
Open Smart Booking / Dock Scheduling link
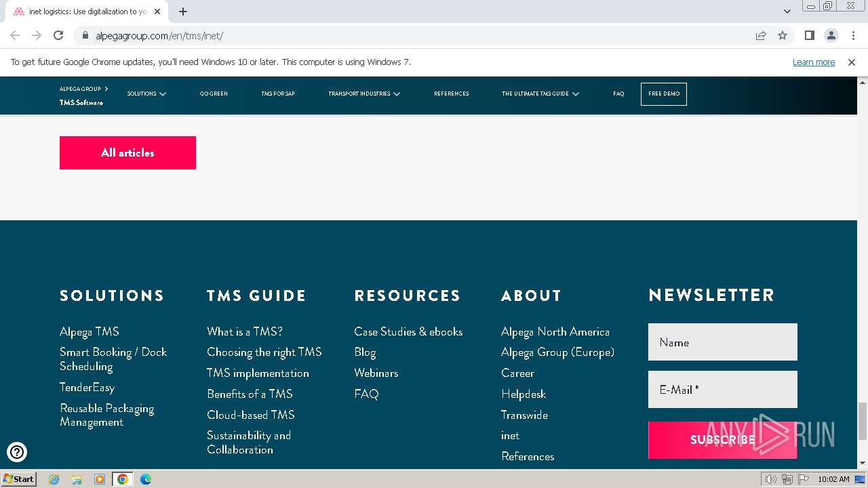113,359
